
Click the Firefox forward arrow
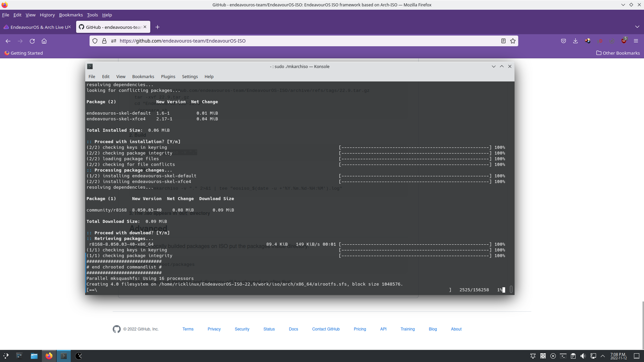point(20,41)
